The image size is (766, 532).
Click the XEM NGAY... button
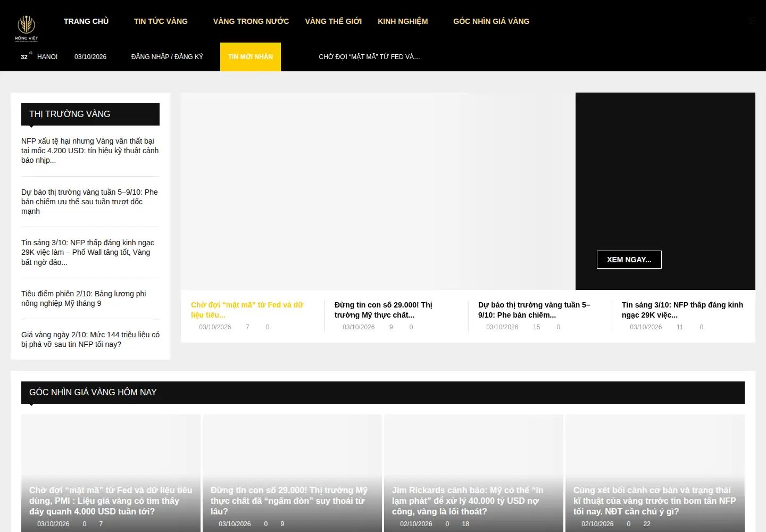(629, 260)
